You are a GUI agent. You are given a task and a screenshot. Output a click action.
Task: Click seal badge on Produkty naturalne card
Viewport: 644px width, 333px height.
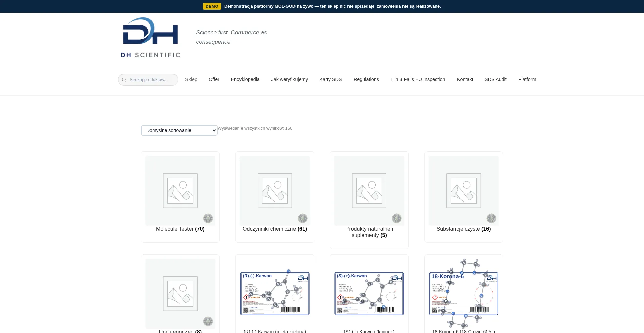(x=397, y=218)
